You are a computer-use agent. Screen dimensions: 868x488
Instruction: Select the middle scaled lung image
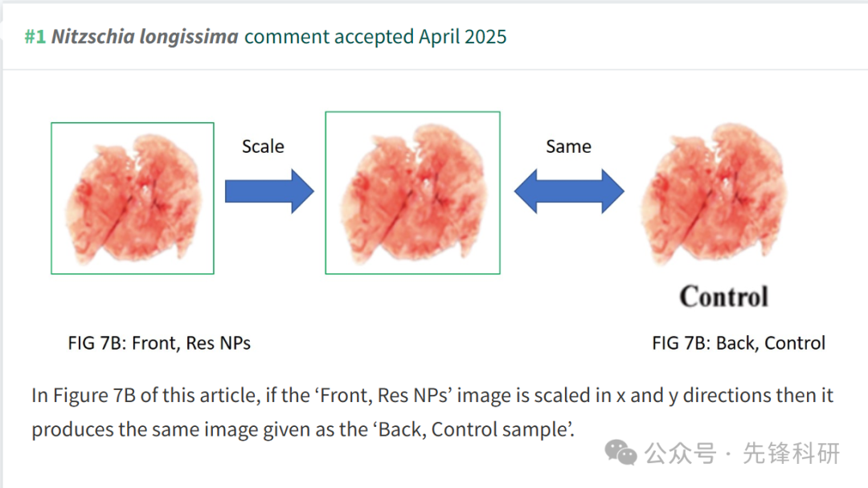[413, 193]
